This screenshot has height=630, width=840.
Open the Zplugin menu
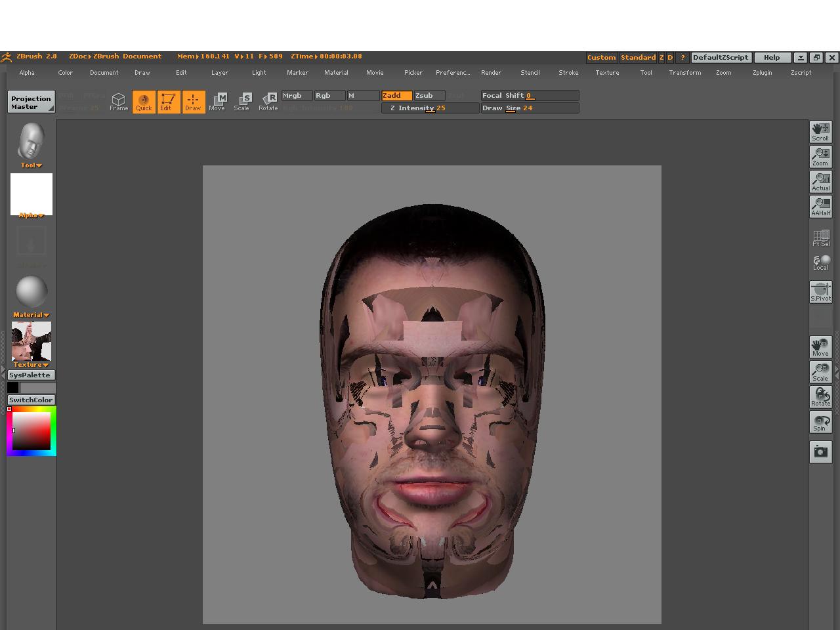tap(762, 73)
